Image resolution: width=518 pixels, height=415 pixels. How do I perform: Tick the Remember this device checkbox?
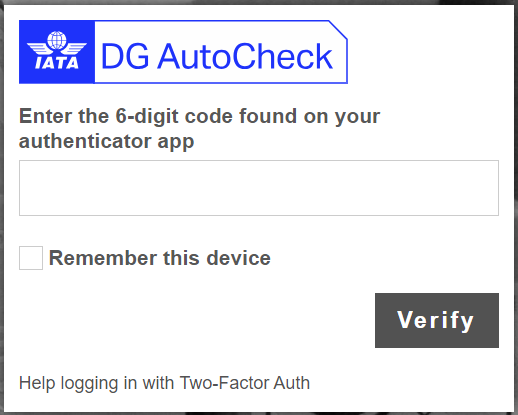pyautogui.click(x=31, y=258)
